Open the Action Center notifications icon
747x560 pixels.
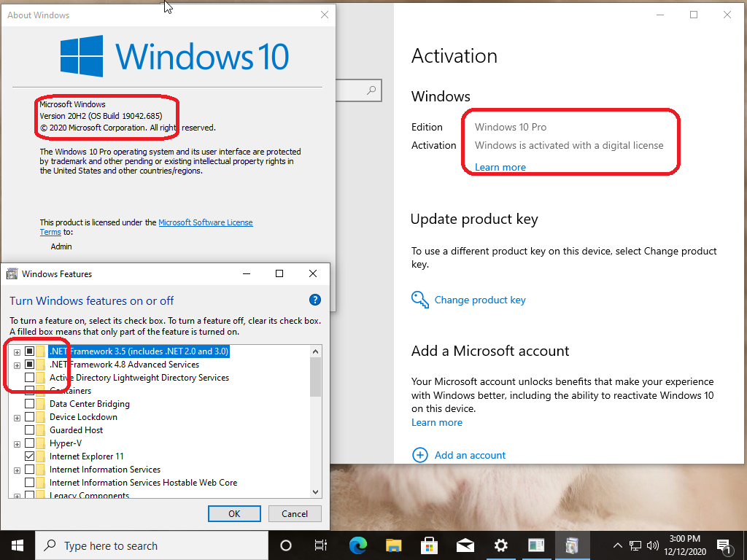[x=724, y=546]
